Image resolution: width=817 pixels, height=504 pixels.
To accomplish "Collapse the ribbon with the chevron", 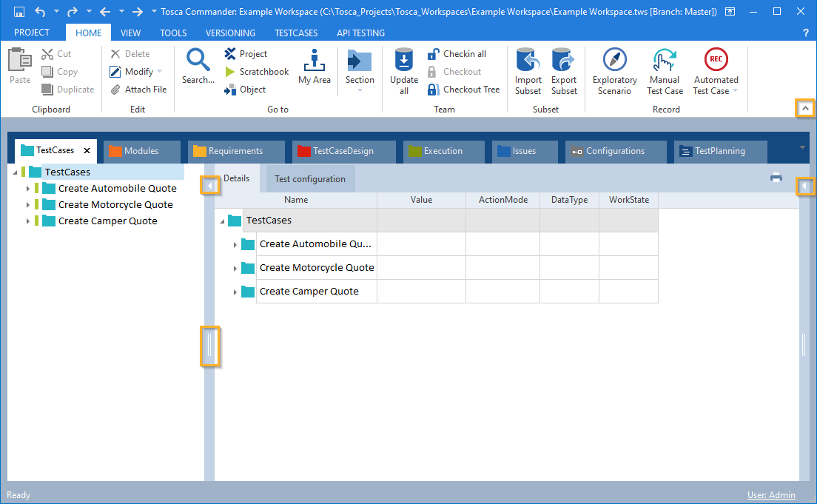I will click(805, 109).
